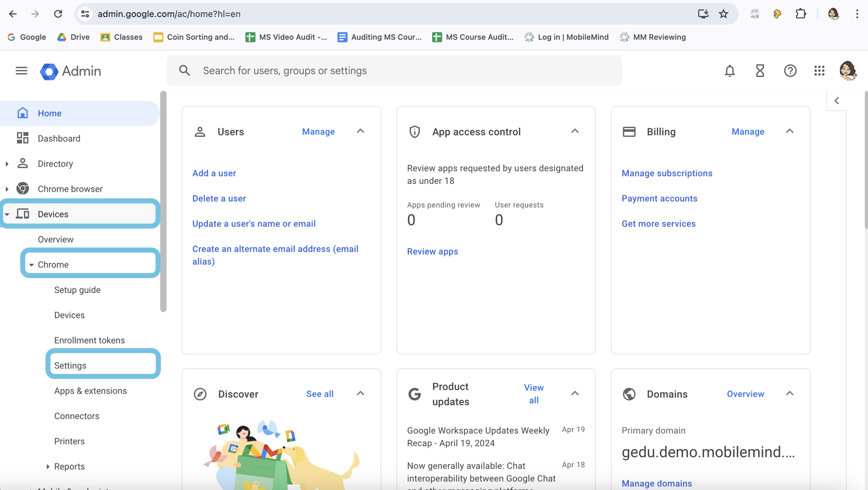Bookmark the page with the star icon
This screenshot has height=490, width=868.
coord(724,14)
